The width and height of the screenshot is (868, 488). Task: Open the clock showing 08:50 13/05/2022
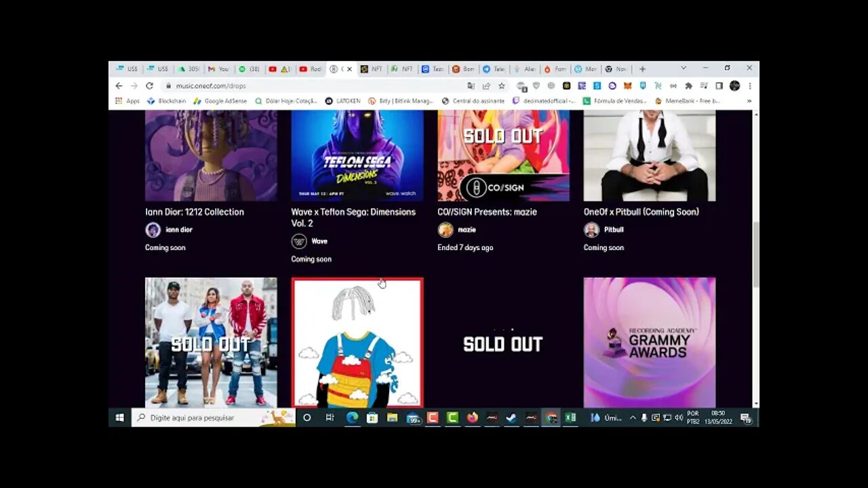point(719,418)
